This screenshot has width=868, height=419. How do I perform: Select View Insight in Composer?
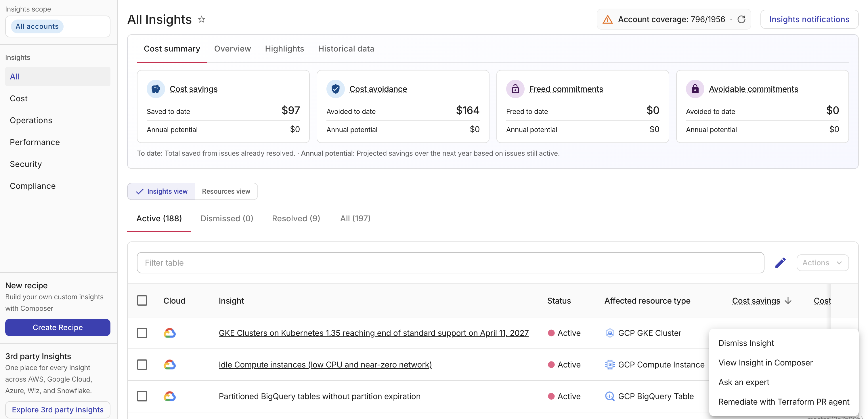pyautogui.click(x=783, y=363)
